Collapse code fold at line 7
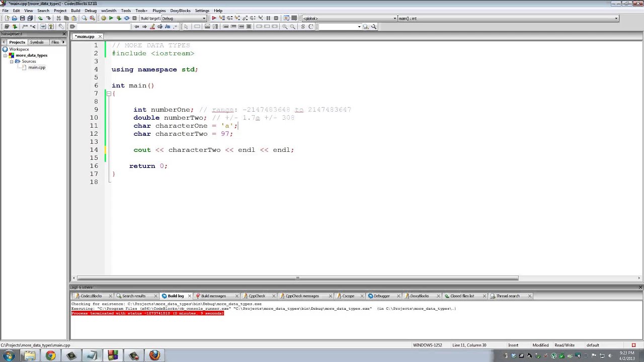 (x=108, y=94)
